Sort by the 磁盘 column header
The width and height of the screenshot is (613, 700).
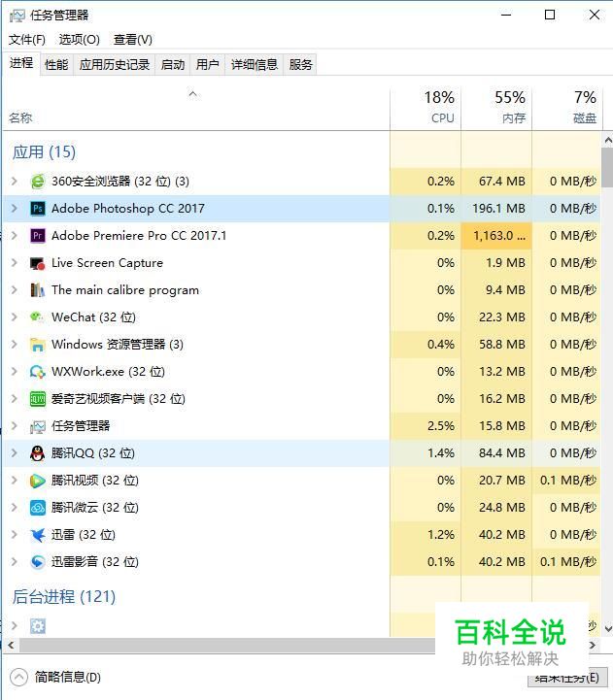(x=566, y=109)
